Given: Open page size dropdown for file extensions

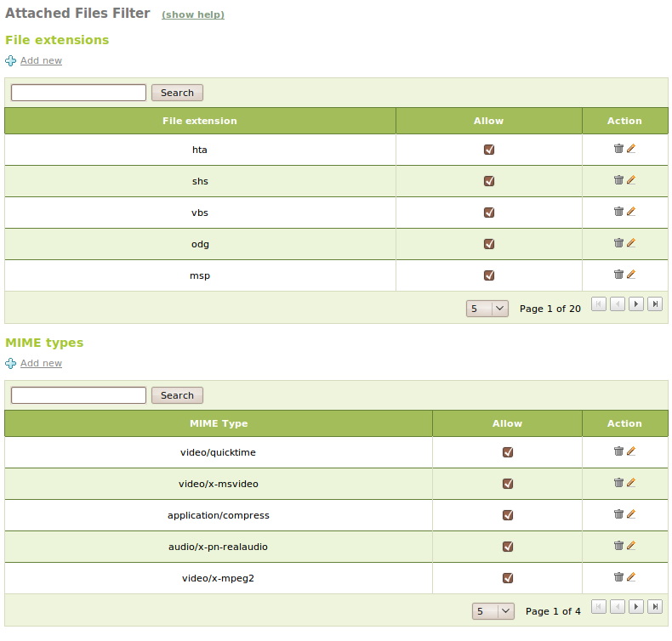Looking at the screenshot, I should pos(487,309).
